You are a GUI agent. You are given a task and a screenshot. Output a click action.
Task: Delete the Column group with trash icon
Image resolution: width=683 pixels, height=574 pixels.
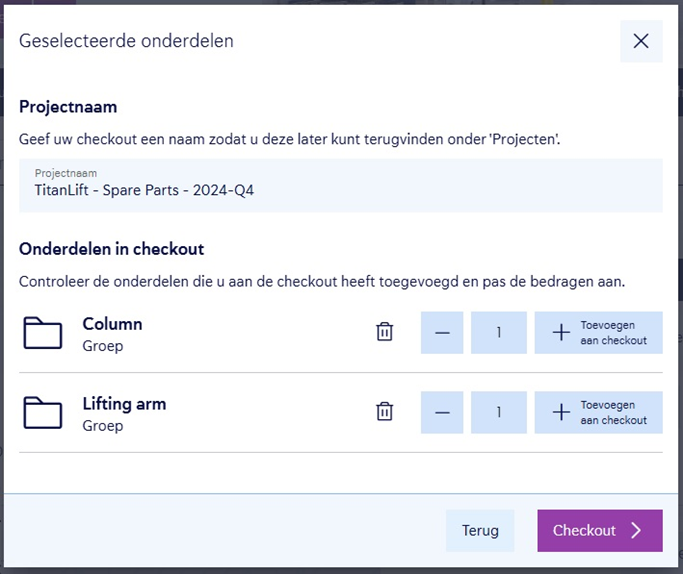coord(384,333)
